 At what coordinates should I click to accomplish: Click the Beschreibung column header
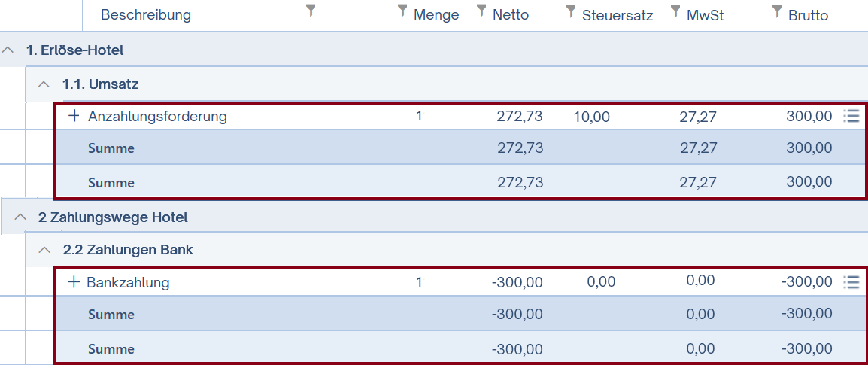[146, 15]
